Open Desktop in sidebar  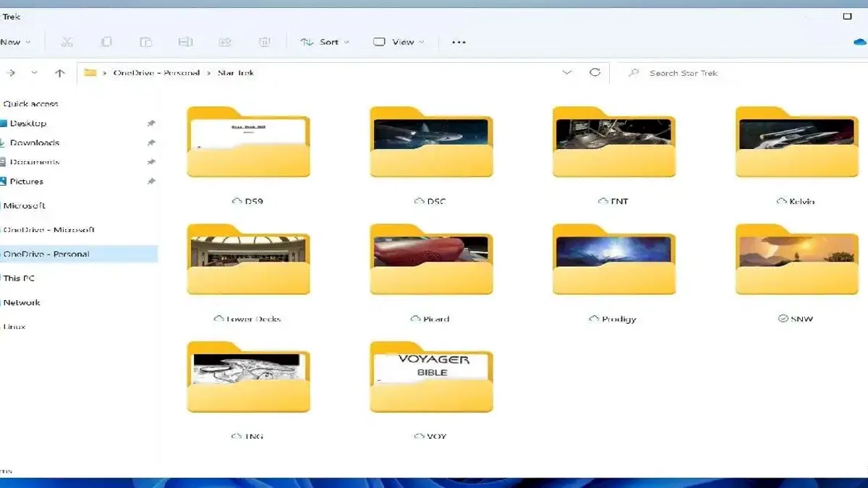pos(28,124)
